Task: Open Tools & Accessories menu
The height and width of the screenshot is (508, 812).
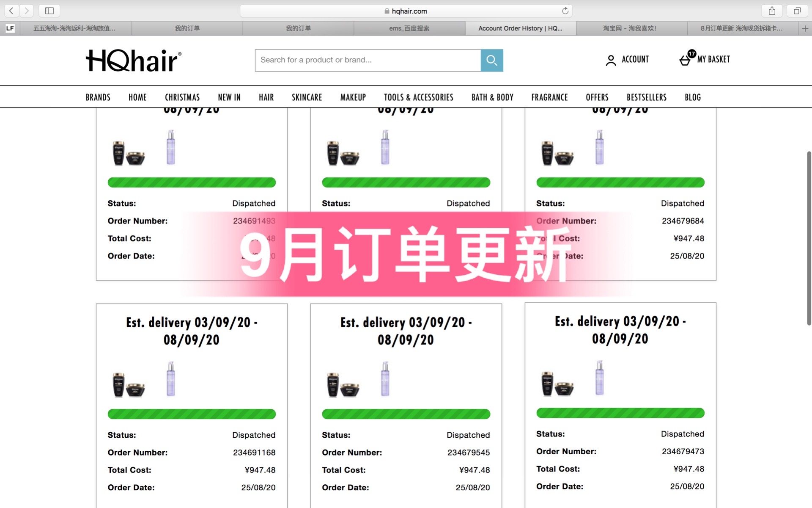Action: tap(418, 97)
